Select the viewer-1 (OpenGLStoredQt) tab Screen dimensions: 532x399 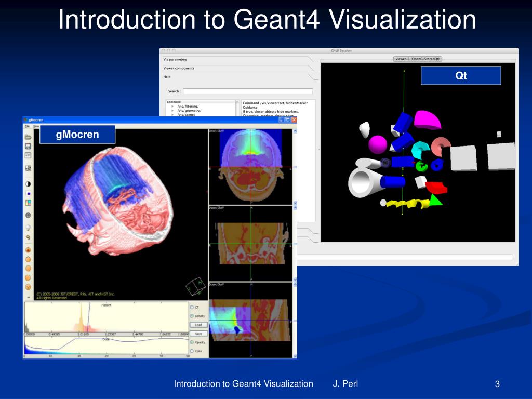[x=418, y=59]
